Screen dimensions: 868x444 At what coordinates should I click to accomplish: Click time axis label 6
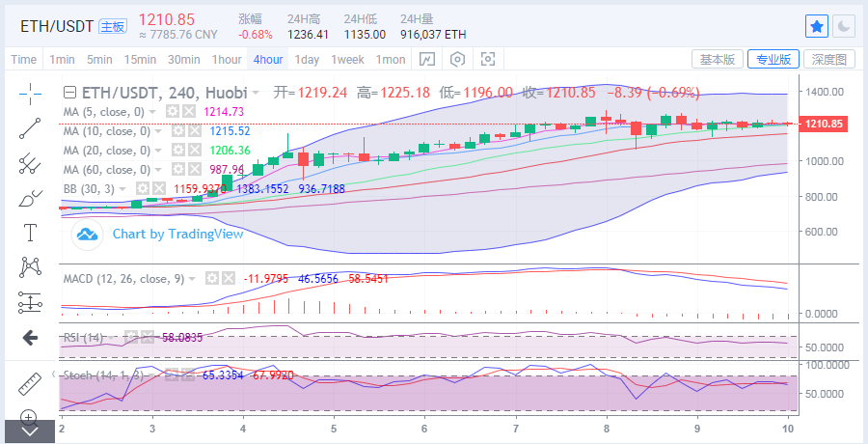point(424,429)
